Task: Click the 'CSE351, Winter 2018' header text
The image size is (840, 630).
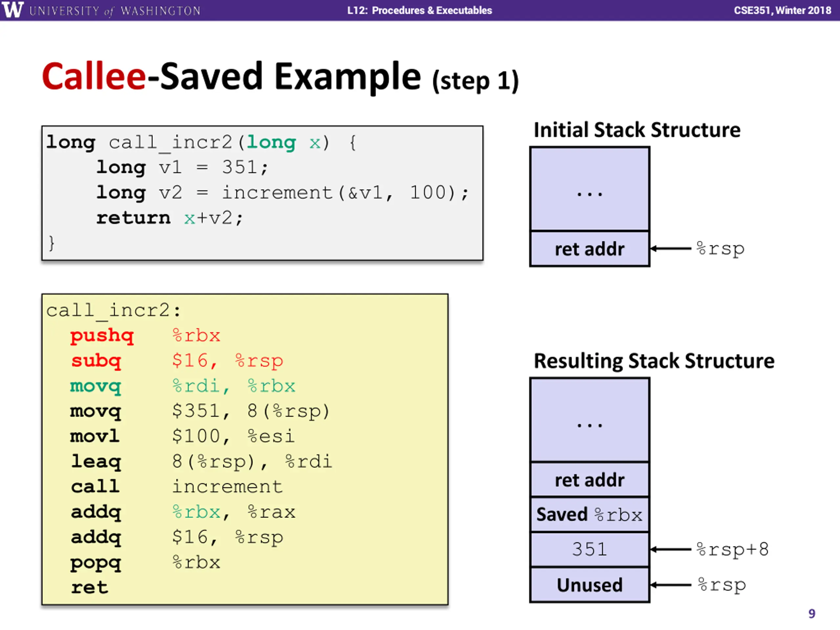Action: (x=783, y=10)
